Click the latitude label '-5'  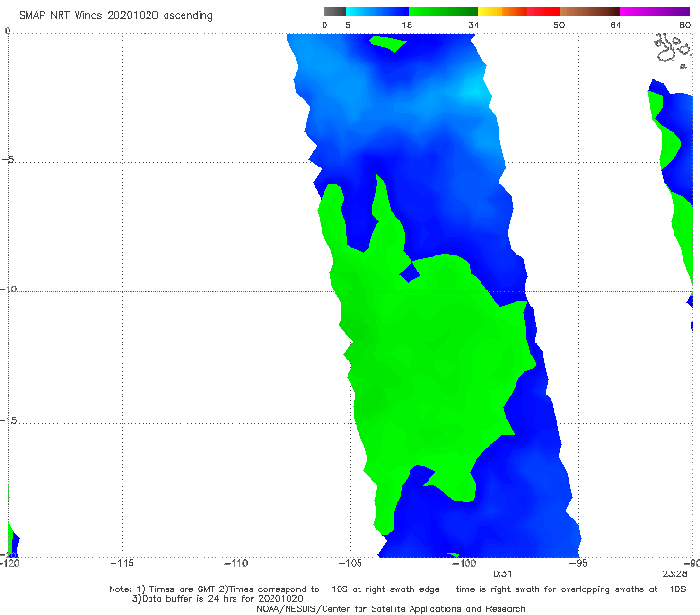pyautogui.click(x=9, y=160)
